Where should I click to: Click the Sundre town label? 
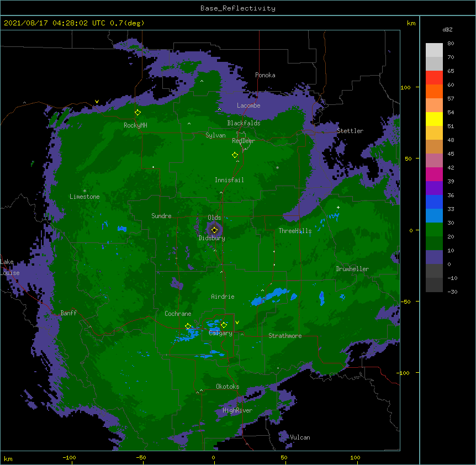coord(161,216)
